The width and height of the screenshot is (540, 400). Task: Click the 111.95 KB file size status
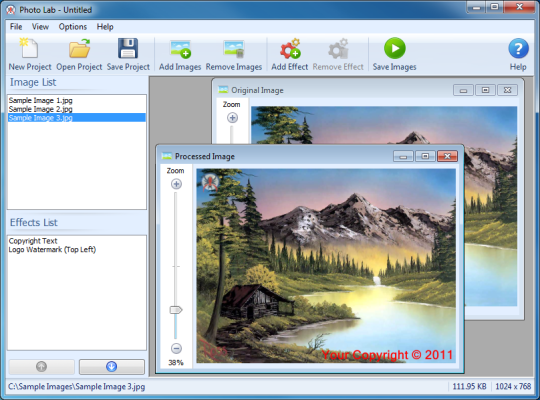point(469,387)
